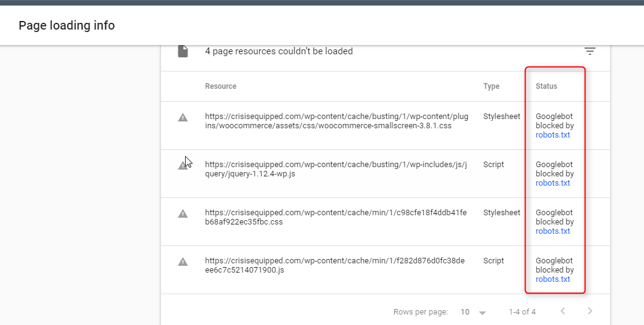
Task: Select the woocommerce-smallscreen-3.8.1.css resource URL
Action: pyautogui.click(x=336, y=121)
